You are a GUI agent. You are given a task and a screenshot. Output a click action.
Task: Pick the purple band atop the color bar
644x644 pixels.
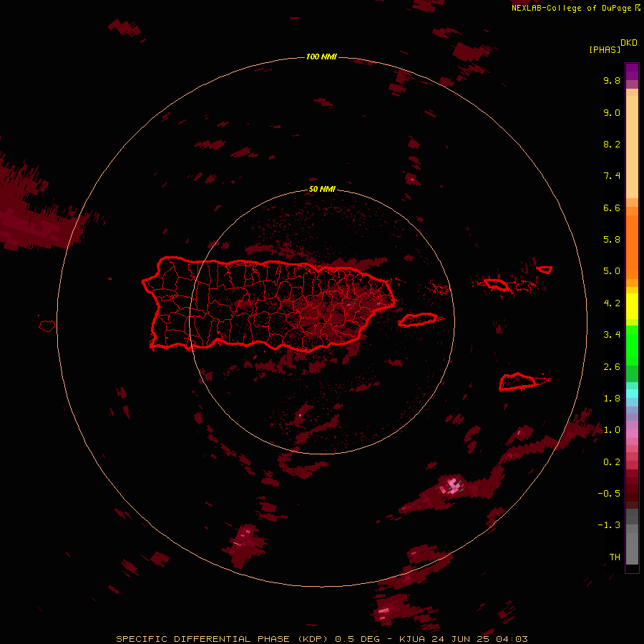(x=632, y=72)
